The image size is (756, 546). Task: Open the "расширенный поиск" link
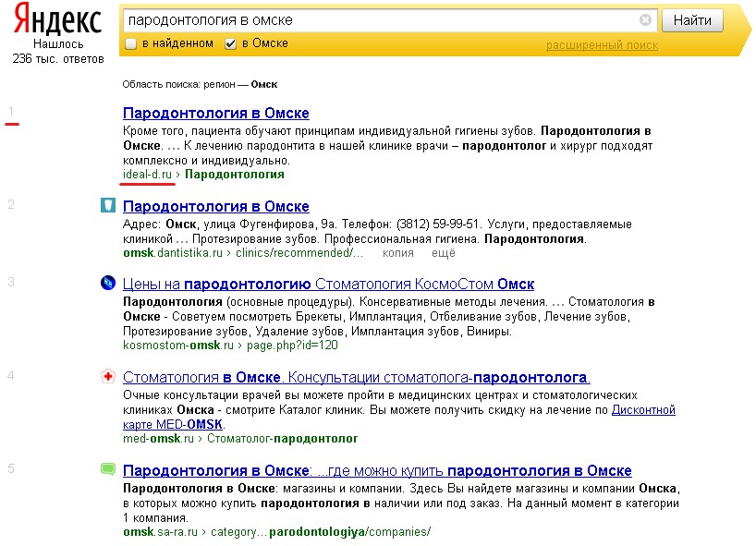pos(602,45)
